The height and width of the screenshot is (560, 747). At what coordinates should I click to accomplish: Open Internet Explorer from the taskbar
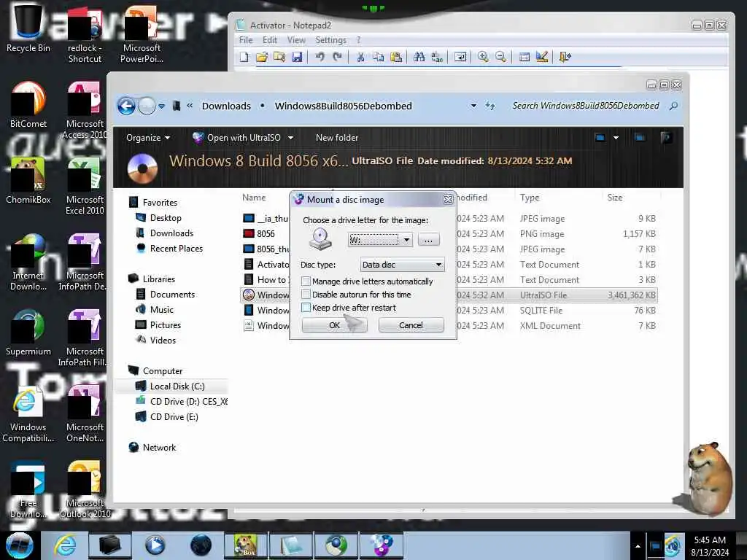(x=65, y=545)
